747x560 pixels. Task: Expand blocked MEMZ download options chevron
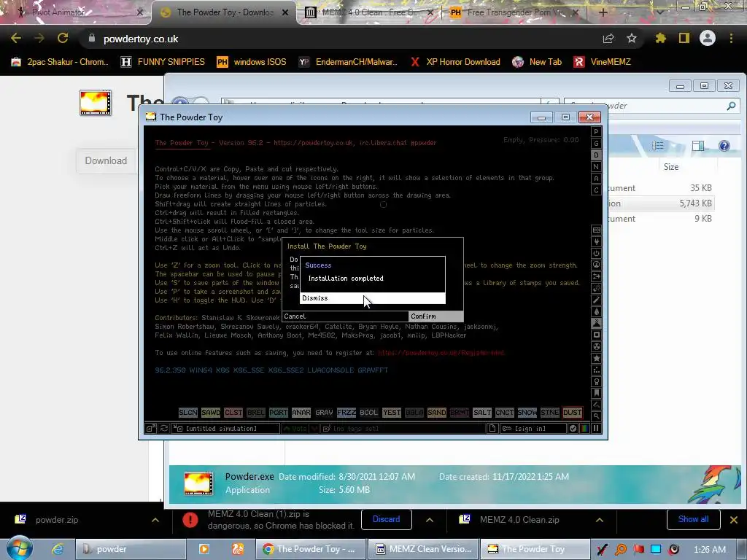[x=430, y=520]
